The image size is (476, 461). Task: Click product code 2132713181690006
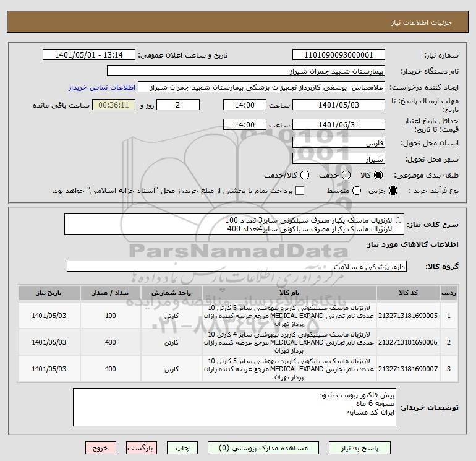pos(408,342)
